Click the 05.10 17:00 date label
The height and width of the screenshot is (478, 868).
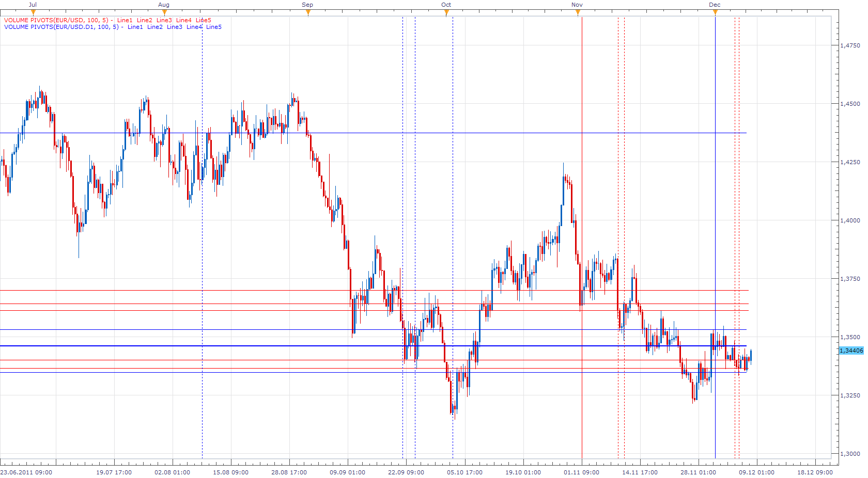[465, 472]
